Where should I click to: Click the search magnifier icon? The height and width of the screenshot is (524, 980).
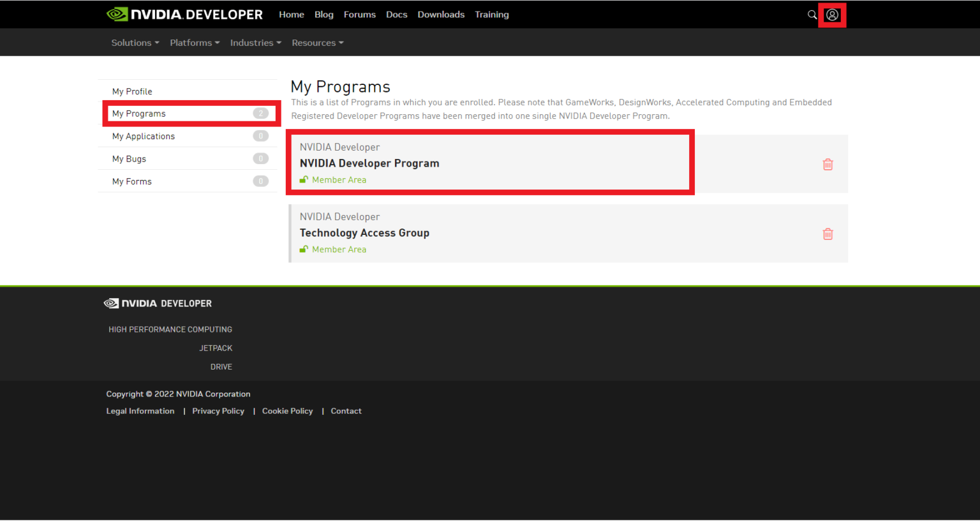(812, 15)
